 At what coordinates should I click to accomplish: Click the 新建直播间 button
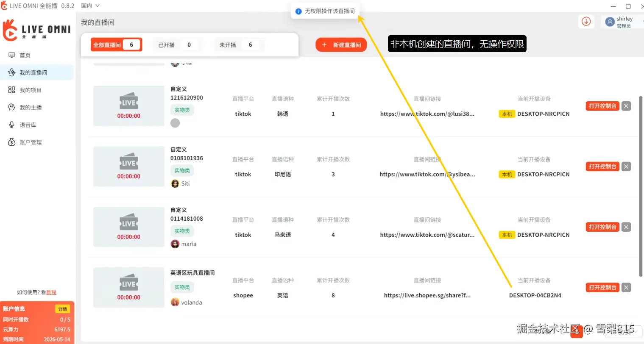tap(341, 44)
